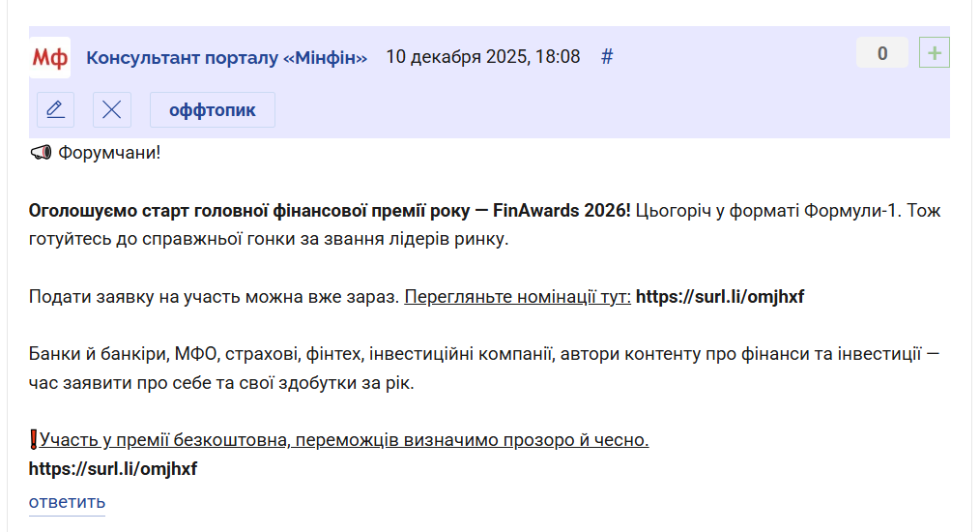Edit the post using the pencil icon
980x532 pixels.
pos(55,109)
